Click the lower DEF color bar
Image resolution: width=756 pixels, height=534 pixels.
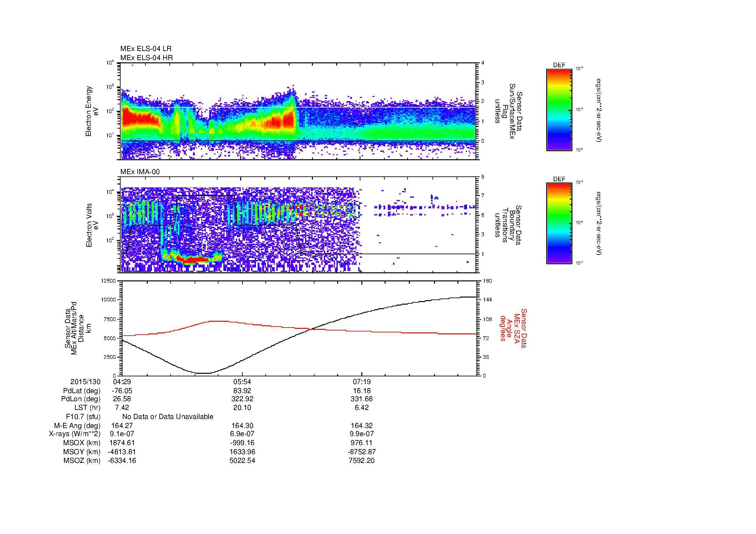click(x=559, y=224)
